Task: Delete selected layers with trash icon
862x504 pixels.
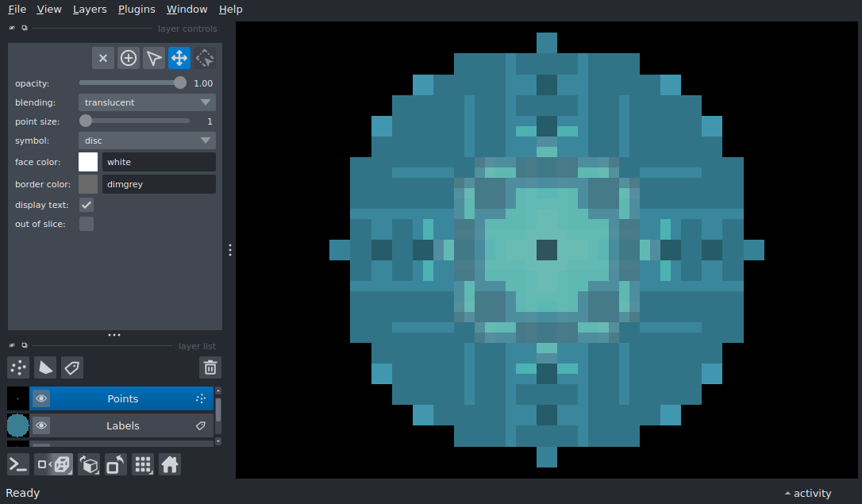Action: point(210,367)
